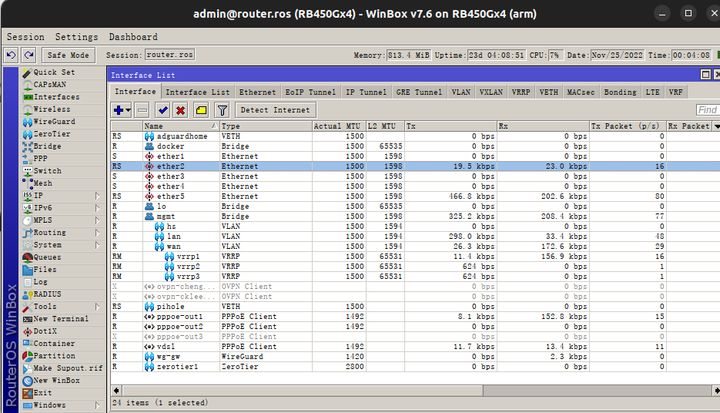
Task: Sort by Name column header
Action: (180, 126)
